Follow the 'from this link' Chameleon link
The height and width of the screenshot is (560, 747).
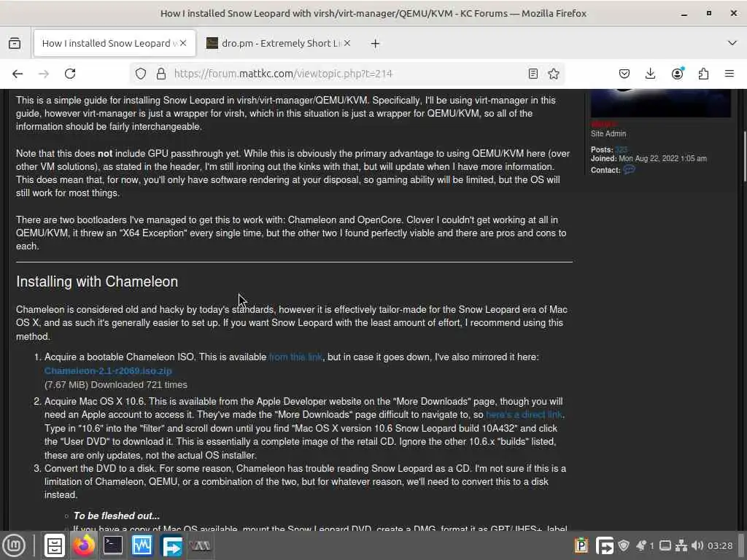(295, 357)
